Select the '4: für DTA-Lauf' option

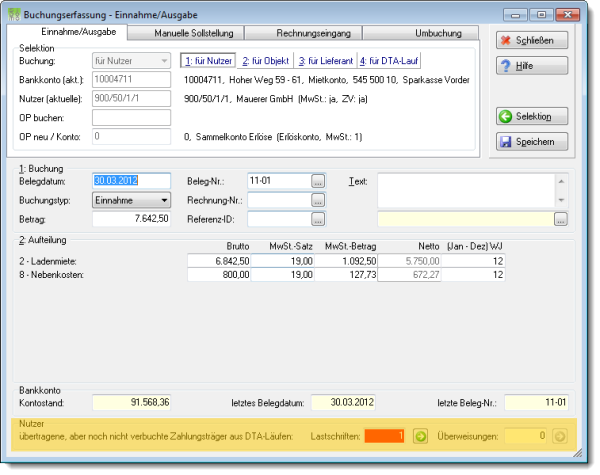click(389, 61)
